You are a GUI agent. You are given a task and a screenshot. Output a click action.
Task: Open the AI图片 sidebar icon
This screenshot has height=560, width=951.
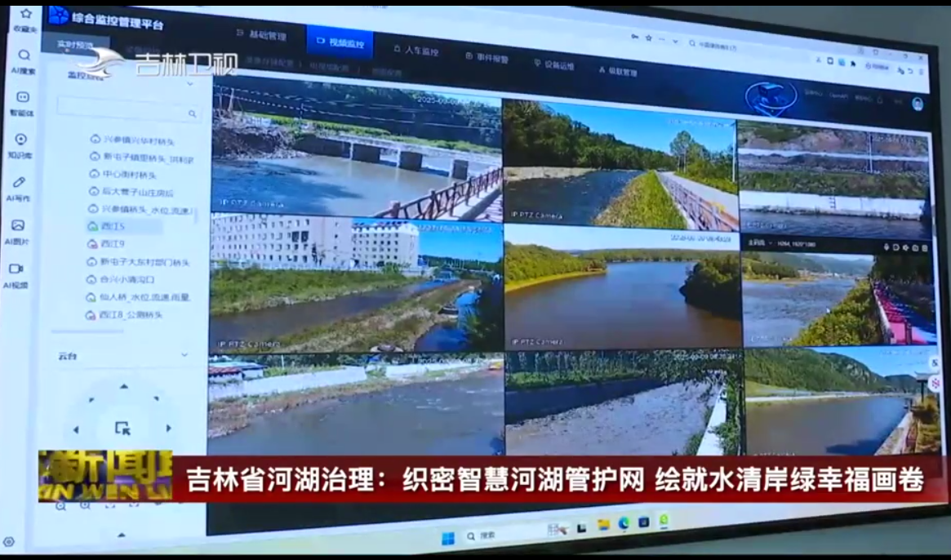18,225
